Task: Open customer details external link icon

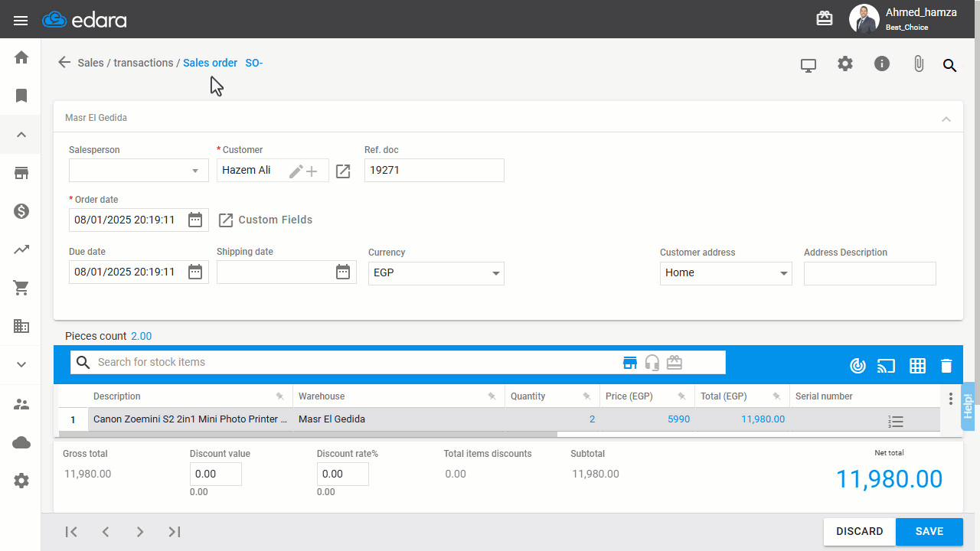Action: [343, 171]
